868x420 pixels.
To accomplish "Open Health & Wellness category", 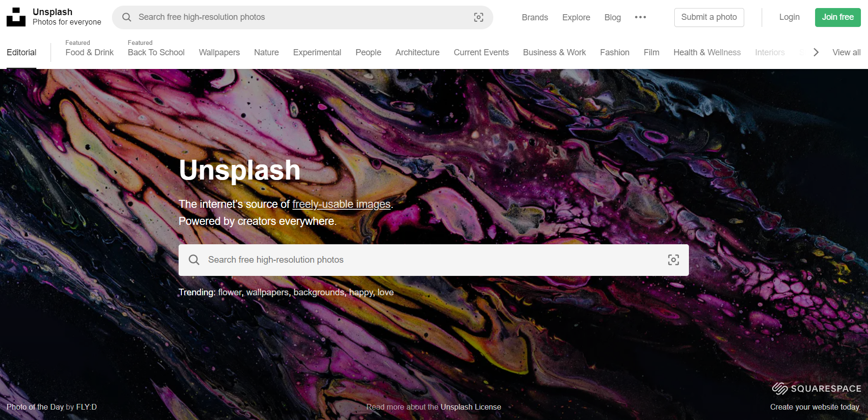I will [707, 52].
